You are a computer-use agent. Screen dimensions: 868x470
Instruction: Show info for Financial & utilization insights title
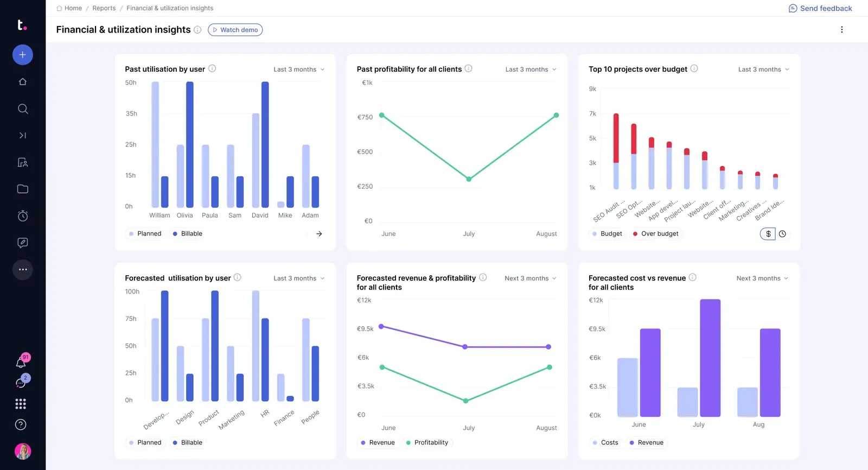[197, 30]
